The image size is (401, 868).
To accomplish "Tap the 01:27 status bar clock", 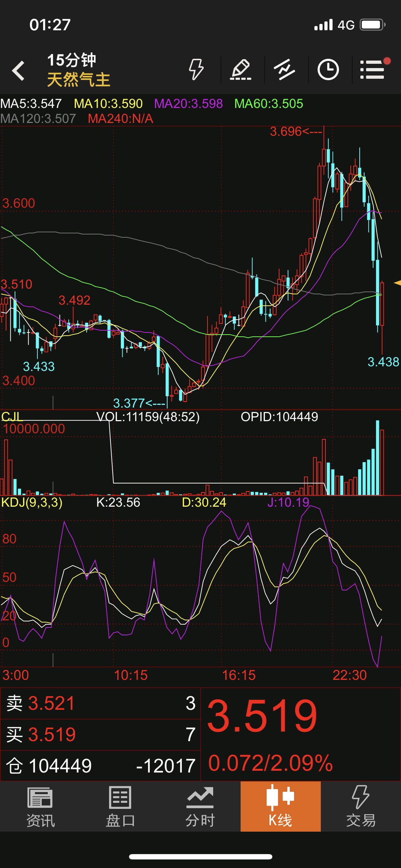I will coord(50,25).
